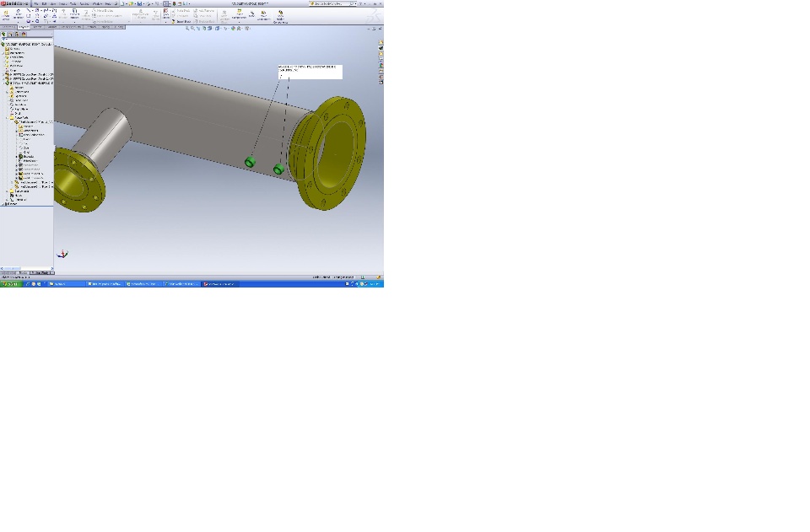Image resolution: width=810 pixels, height=532 pixels.
Task: Expand the lower yellow folder node
Action: click(x=7, y=191)
